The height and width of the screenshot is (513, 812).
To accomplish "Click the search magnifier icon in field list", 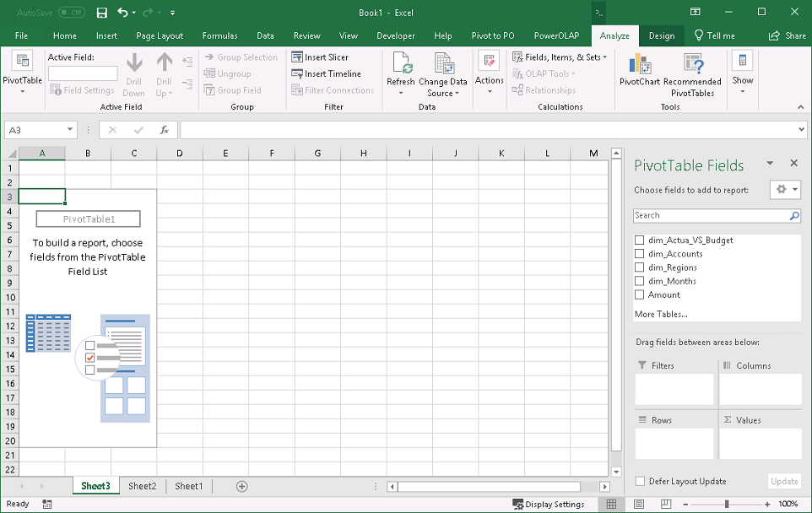I will pos(794,216).
